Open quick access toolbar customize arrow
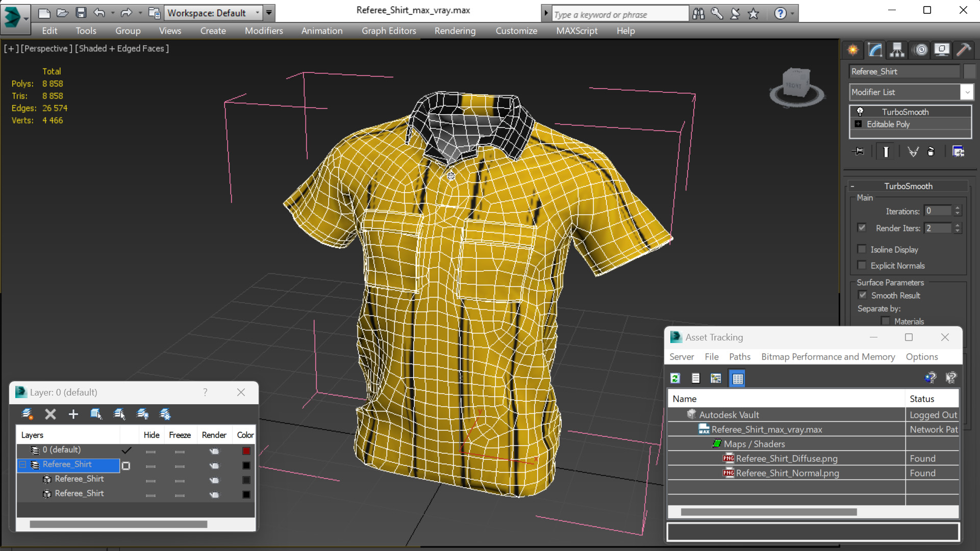The width and height of the screenshot is (980, 551). 269,13
